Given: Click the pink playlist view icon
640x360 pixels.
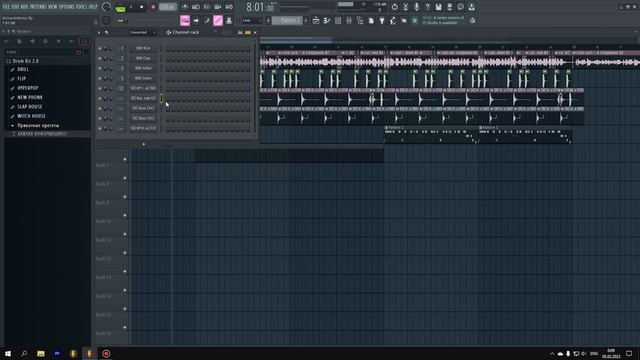Looking at the screenshot, I should pos(185,20).
